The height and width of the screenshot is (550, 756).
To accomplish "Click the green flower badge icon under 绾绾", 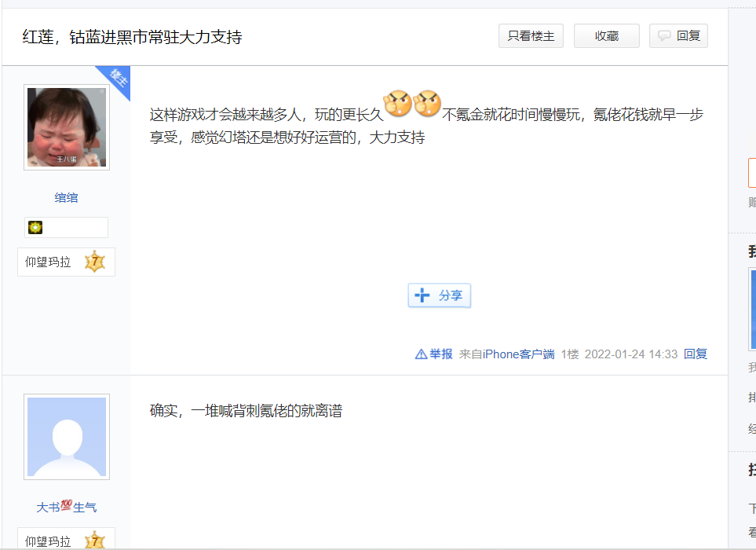I will 35,227.
